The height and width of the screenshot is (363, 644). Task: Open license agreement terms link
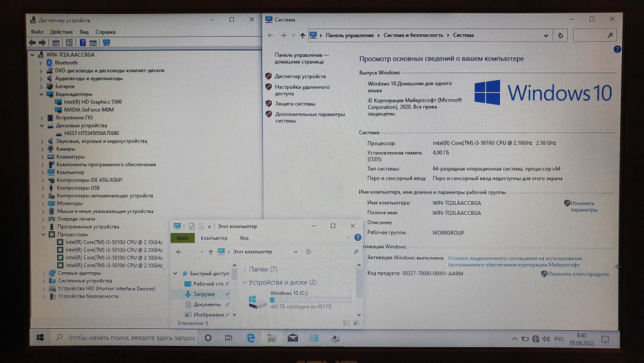pos(515,262)
